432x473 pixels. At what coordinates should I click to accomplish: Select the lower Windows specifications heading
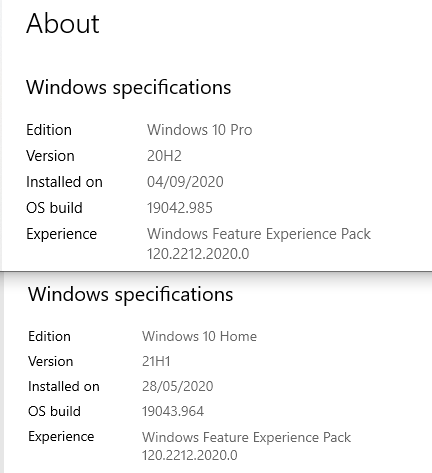131,294
